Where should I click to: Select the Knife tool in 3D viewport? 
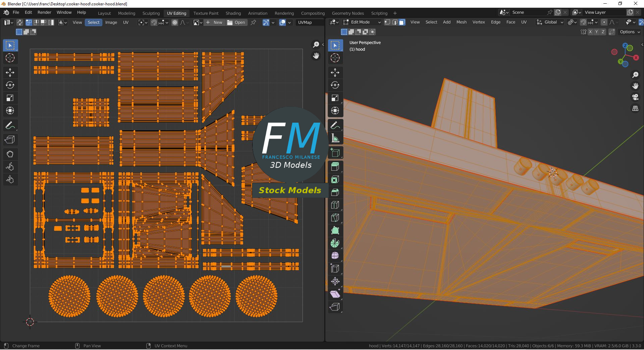coord(335,218)
